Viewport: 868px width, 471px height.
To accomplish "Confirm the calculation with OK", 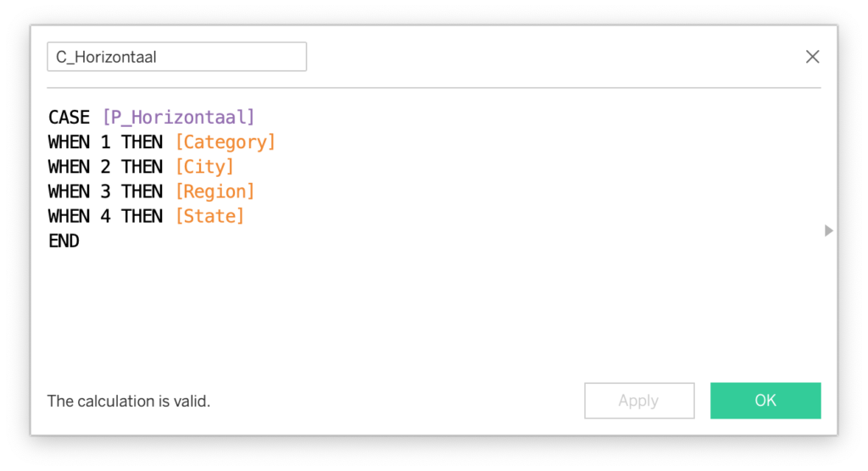I will (x=765, y=401).
